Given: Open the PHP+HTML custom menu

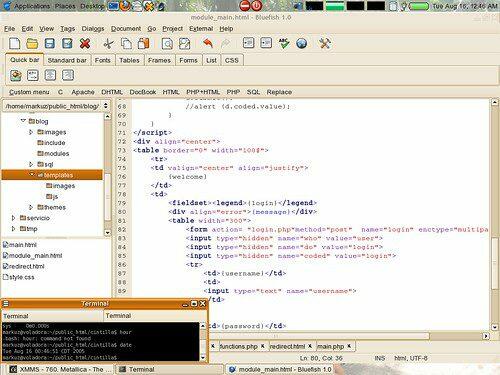Looking at the screenshot, I should point(203,92).
